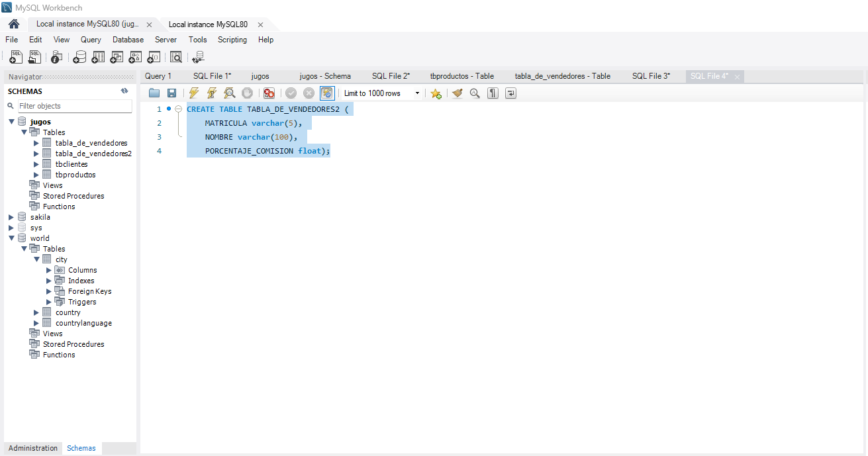
Task: Select tbproductos table in the tree
Action: click(x=75, y=175)
